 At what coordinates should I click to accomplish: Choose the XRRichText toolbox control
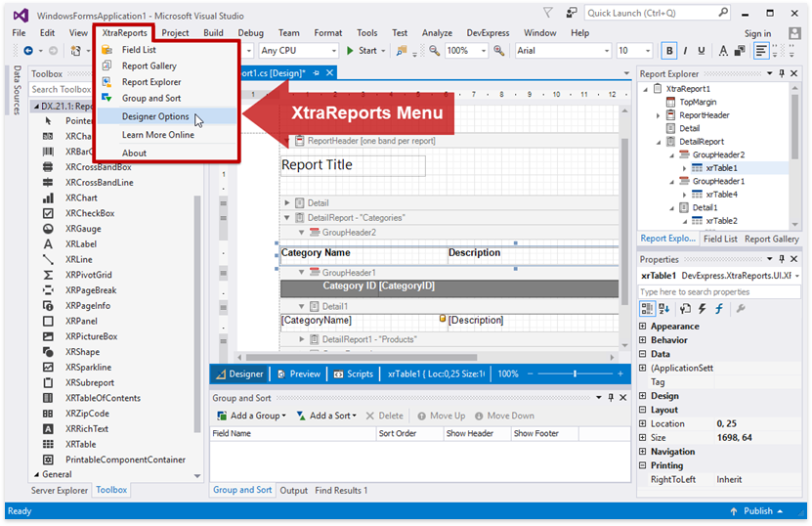87,428
